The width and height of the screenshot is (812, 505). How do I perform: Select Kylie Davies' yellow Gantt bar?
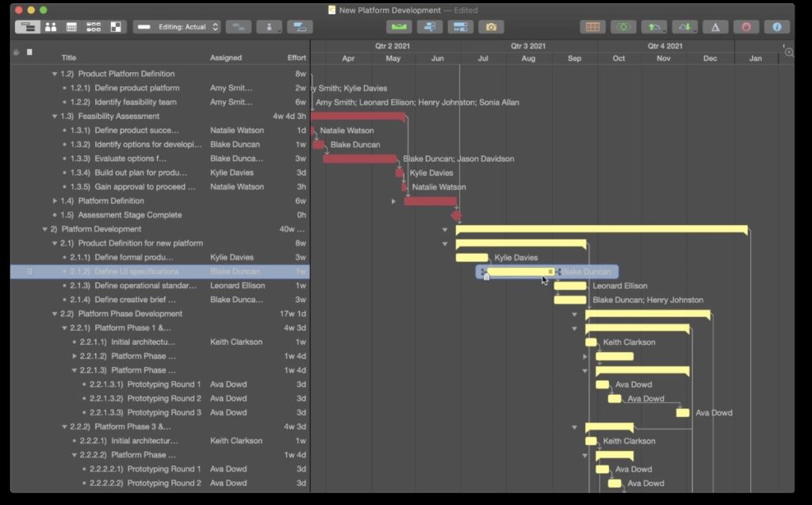471,258
